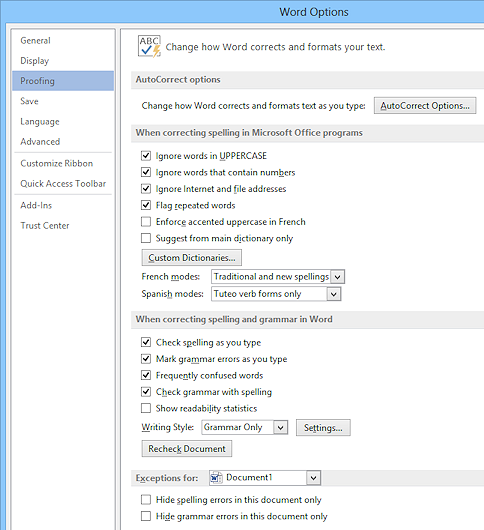Enable Suggest from main dictionary only

point(146,238)
